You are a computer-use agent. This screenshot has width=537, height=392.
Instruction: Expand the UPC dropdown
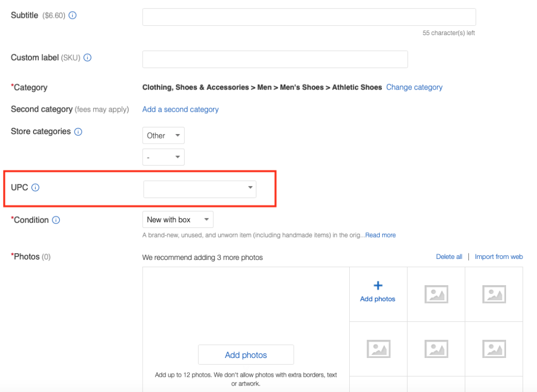[x=250, y=189]
